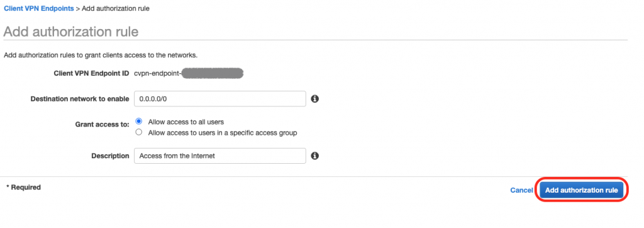Open the Client VPN Endpoints breadcrumb link
The width and height of the screenshot is (644, 228).
click(39, 8)
